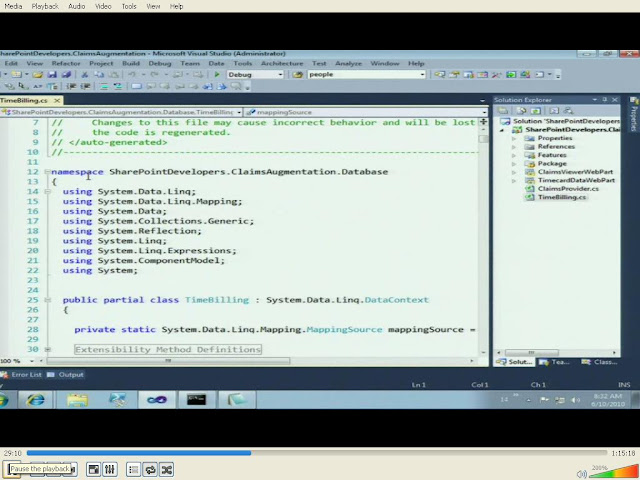Image resolution: width=640 pixels, height=480 pixels.
Task: Click Solution Explorer Refresh icon
Action: point(536,111)
